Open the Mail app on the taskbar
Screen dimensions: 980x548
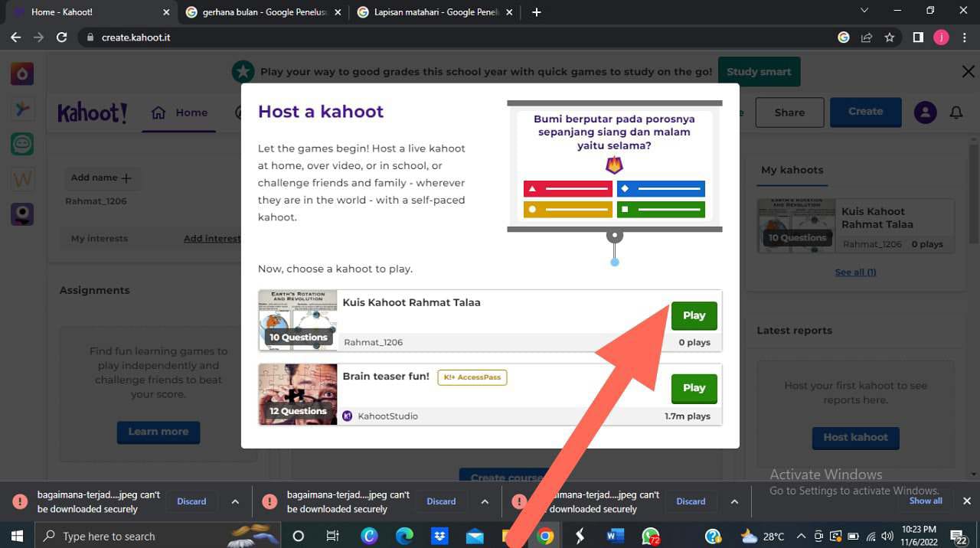point(475,536)
